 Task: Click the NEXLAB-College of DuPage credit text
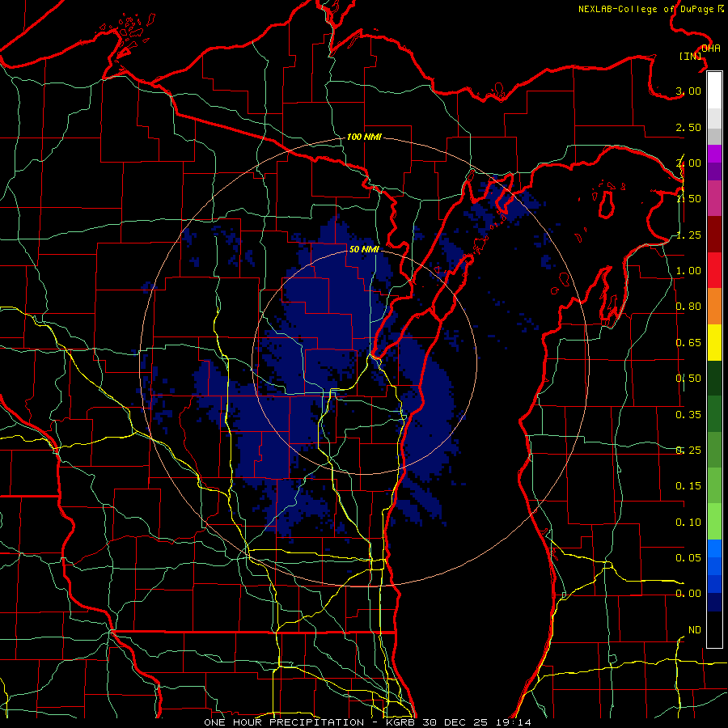tap(650, 9)
